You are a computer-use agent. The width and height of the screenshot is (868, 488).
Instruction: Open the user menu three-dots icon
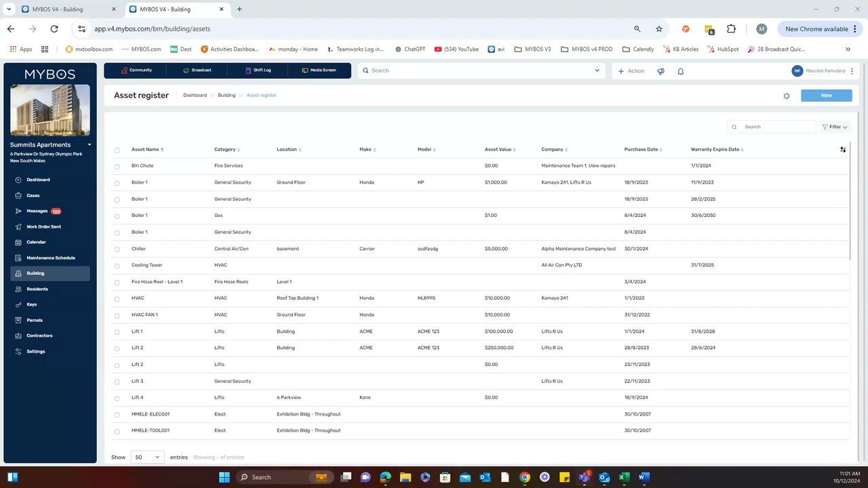[852, 70]
